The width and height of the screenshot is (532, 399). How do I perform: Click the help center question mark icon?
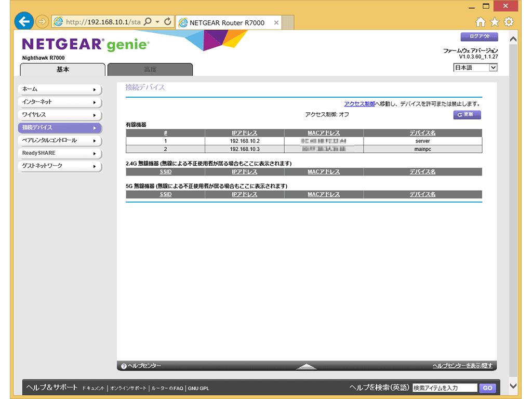pos(124,366)
